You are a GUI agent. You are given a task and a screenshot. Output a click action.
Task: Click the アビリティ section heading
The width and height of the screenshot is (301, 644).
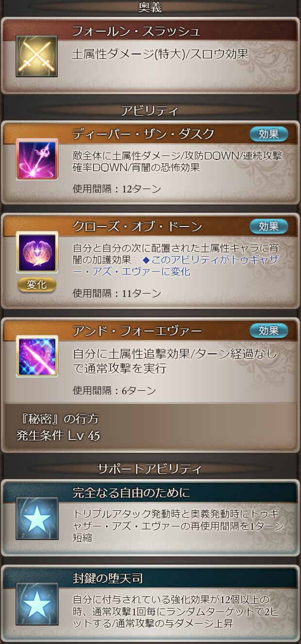coord(150,110)
